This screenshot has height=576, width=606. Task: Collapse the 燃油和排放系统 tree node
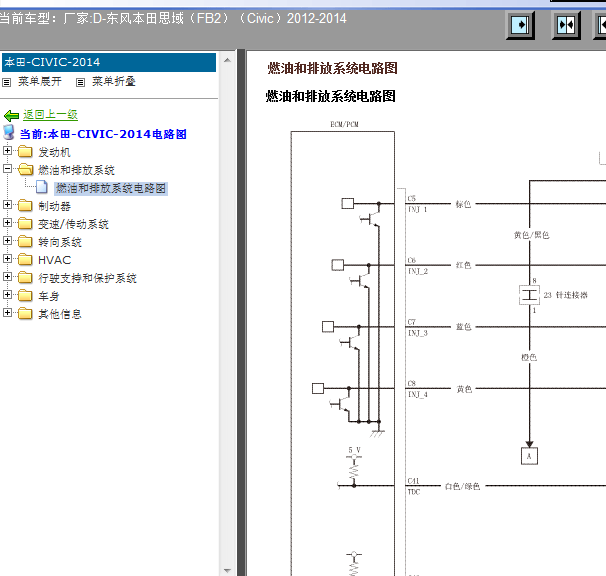tap(7, 169)
